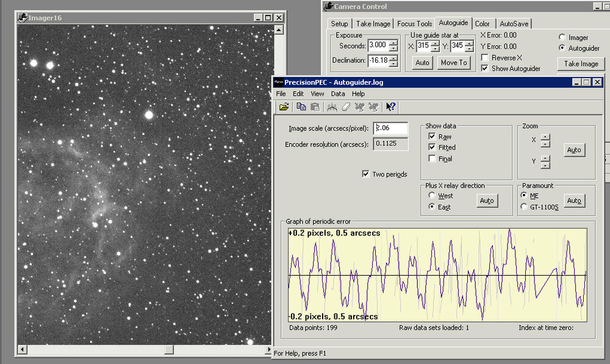610x364 pixels.
Task: Click the second telescope toolbar icon
Action: click(373, 107)
